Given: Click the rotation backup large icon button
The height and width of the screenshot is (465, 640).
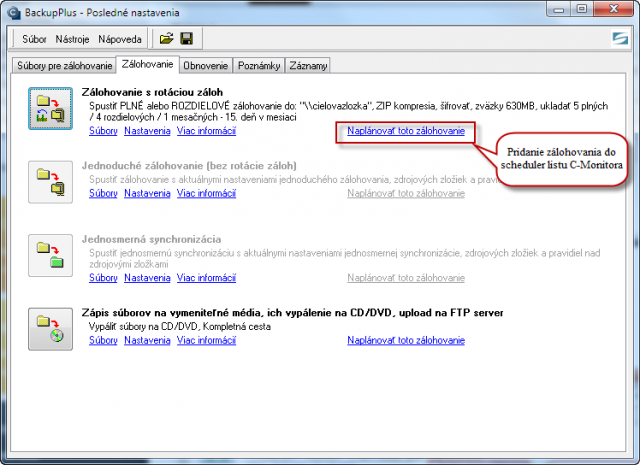Looking at the screenshot, I should click(x=50, y=109).
